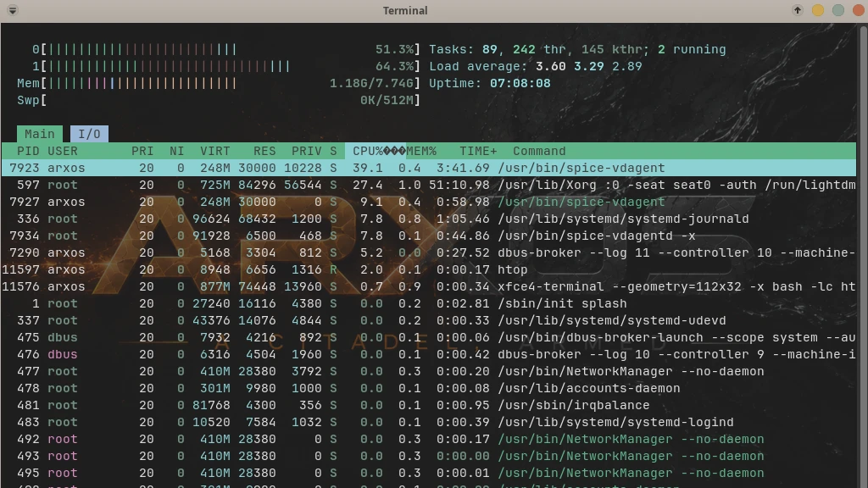Image resolution: width=868 pixels, height=488 pixels.
Task: Click the CPU 1 usage meter bar
Action: (x=226, y=66)
